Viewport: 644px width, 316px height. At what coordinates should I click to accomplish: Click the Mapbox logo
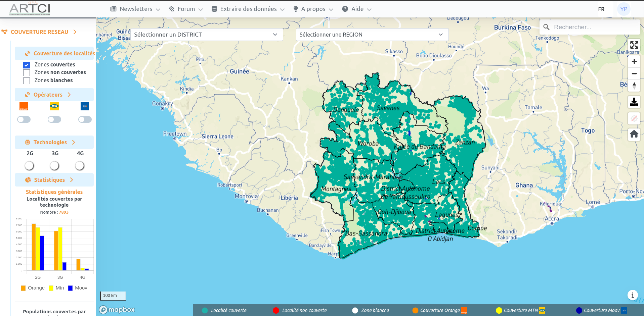(117, 310)
